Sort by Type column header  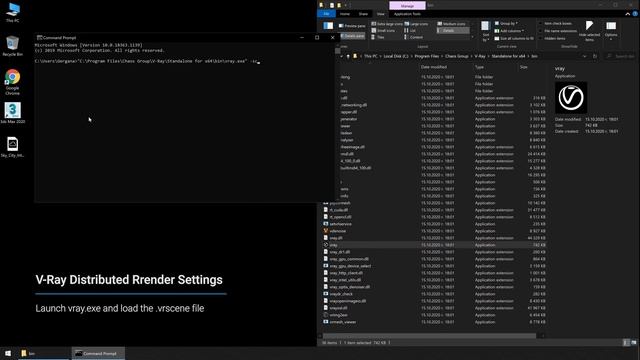(479, 67)
